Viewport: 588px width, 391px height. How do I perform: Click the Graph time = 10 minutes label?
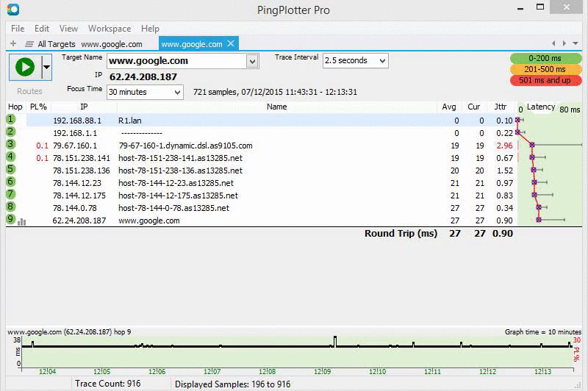[x=542, y=331]
